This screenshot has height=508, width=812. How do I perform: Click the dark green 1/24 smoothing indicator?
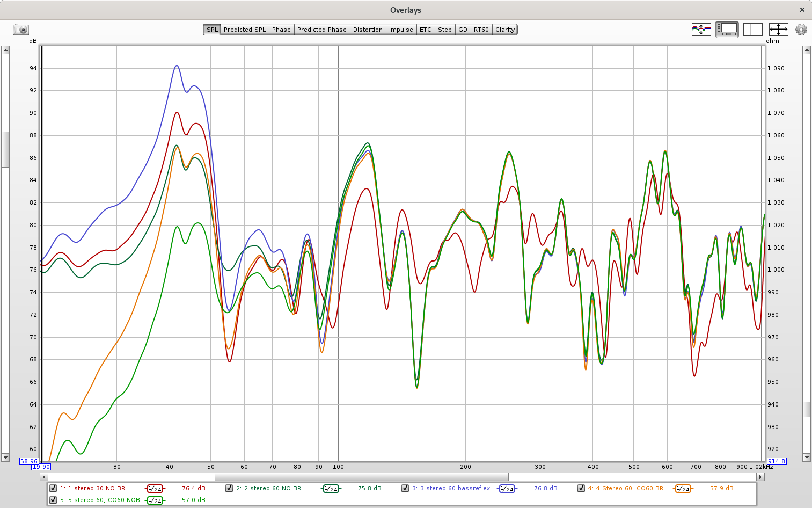331,489
